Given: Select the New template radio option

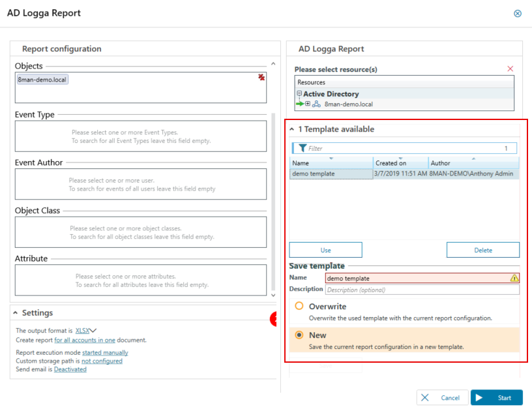Looking at the screenshot, I should coord(299,335).
